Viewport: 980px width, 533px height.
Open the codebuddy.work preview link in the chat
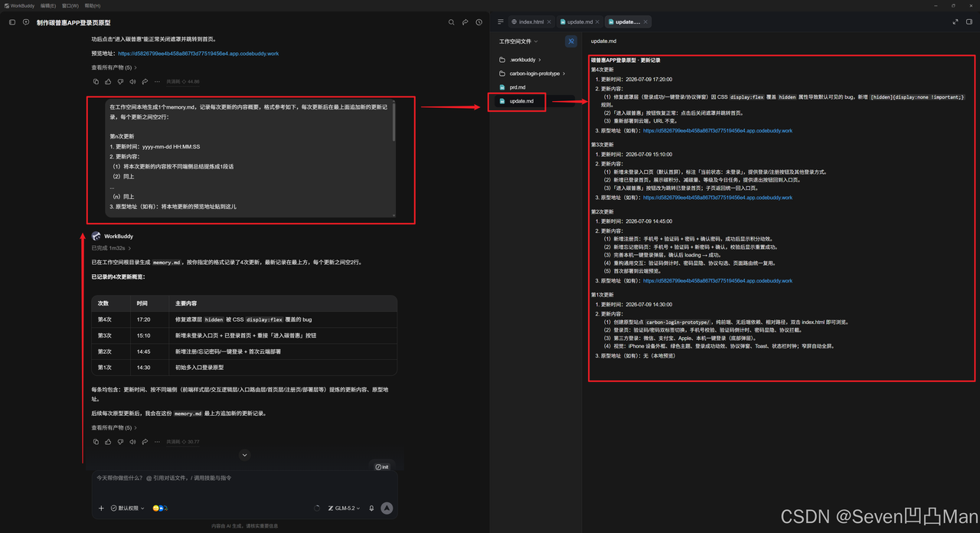click(x=198, y=54)
